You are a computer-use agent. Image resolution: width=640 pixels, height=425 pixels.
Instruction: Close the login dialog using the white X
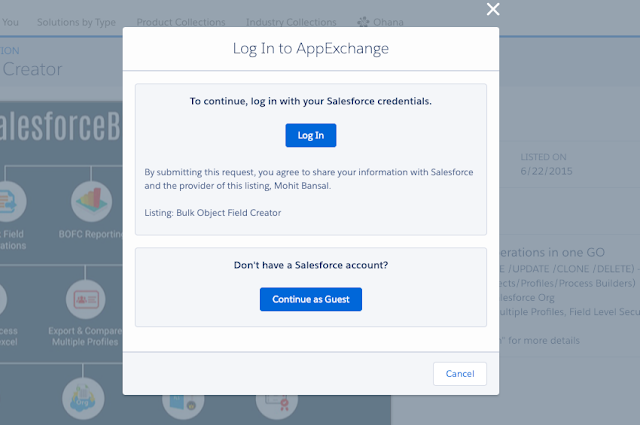point(493,9)
